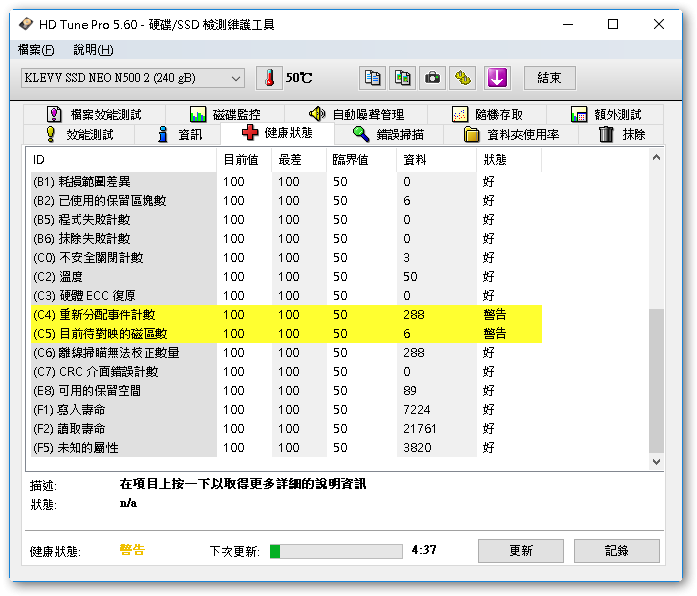This screenshot has height=596, width=697.
Task: Click the copy screenshot toolbar icon
Action: [x=402, y=78]
